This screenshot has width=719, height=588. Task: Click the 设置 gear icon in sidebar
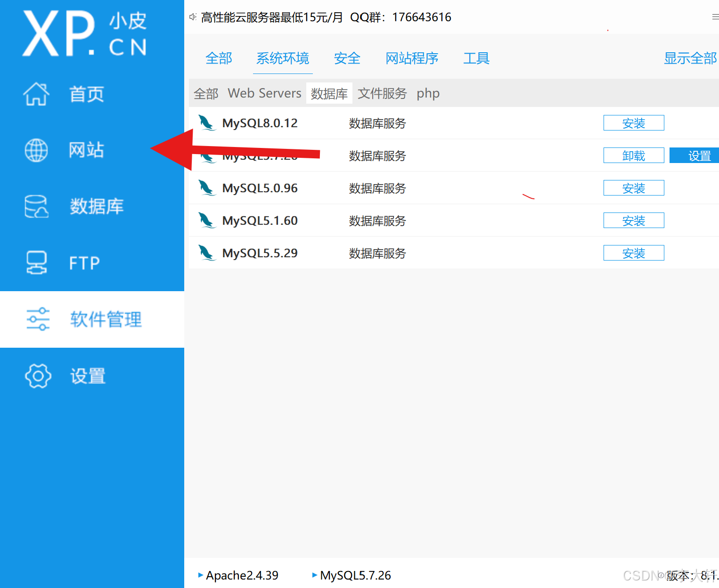click(38, 376)
